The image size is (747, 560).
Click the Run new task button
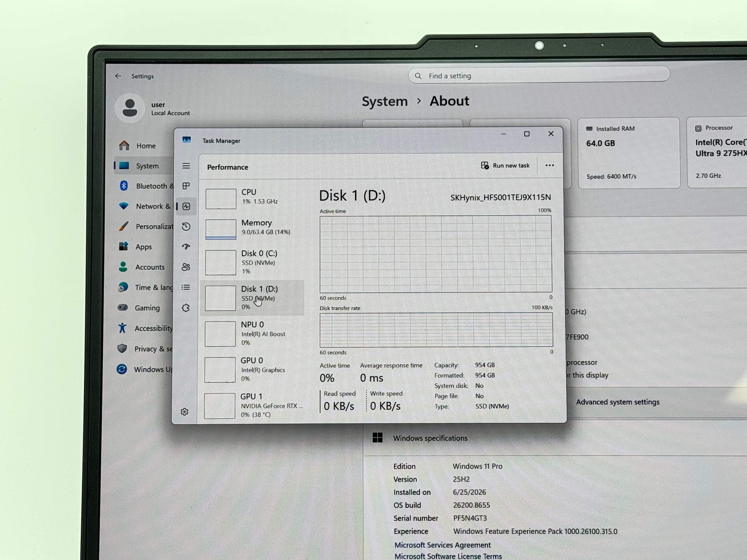[505, 166]
